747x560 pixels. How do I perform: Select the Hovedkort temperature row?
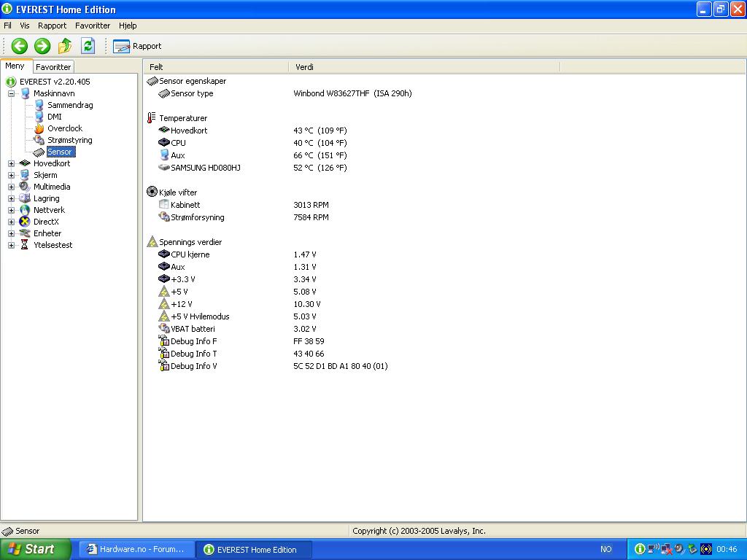pyautogui.click(x=252, y=131)
